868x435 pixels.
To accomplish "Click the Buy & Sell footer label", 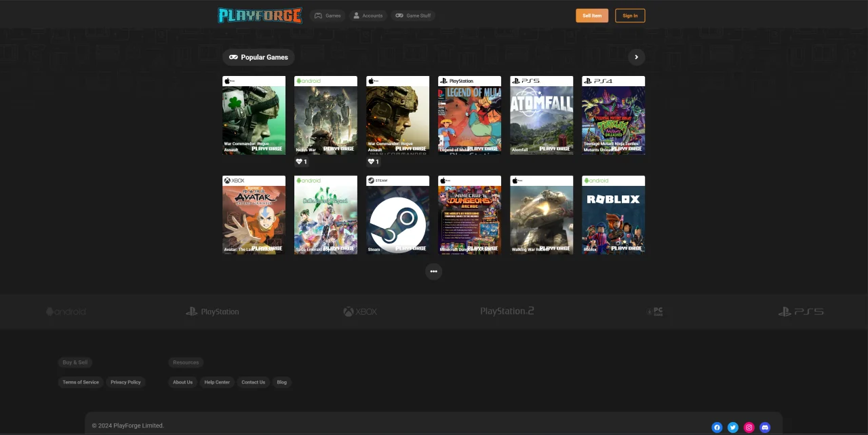I will pos(75,362).
